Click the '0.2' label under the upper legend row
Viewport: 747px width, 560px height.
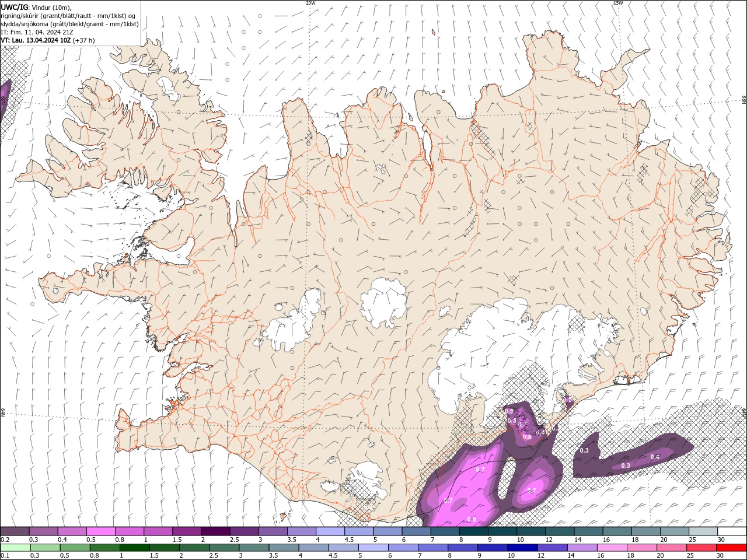point(5,540)
